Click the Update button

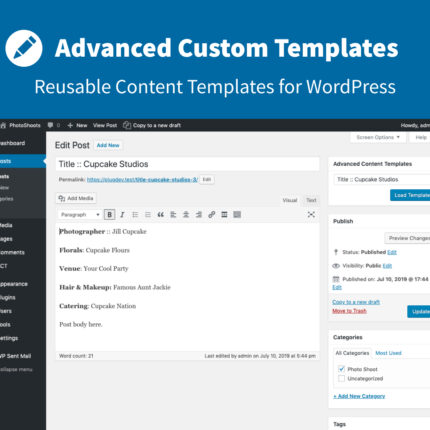(419, 311)
